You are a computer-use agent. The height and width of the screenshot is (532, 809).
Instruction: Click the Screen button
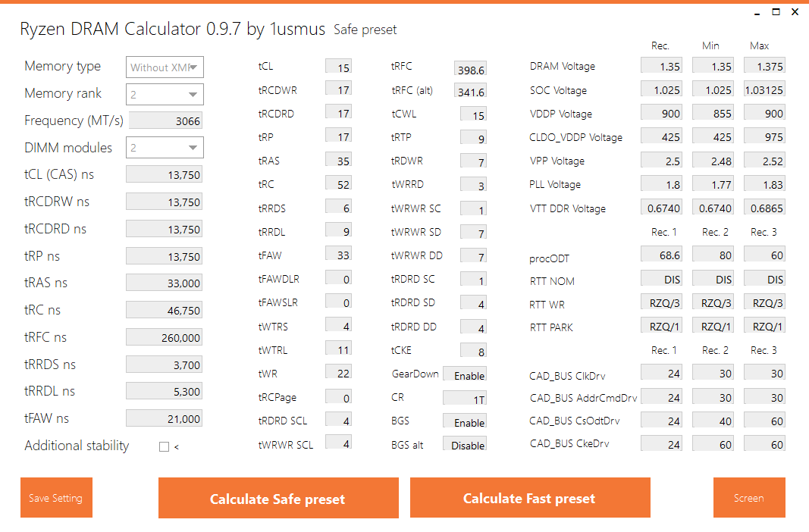click(x=749, y=497)
